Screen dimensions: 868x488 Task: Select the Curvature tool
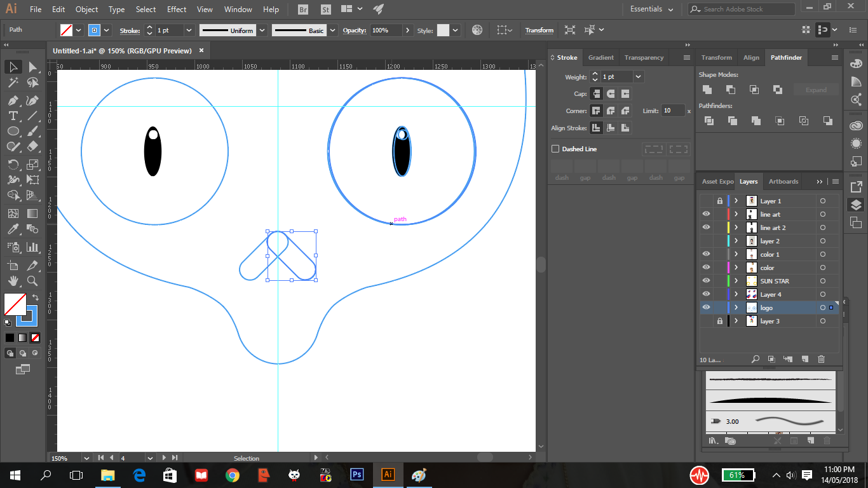coord(32,100)
